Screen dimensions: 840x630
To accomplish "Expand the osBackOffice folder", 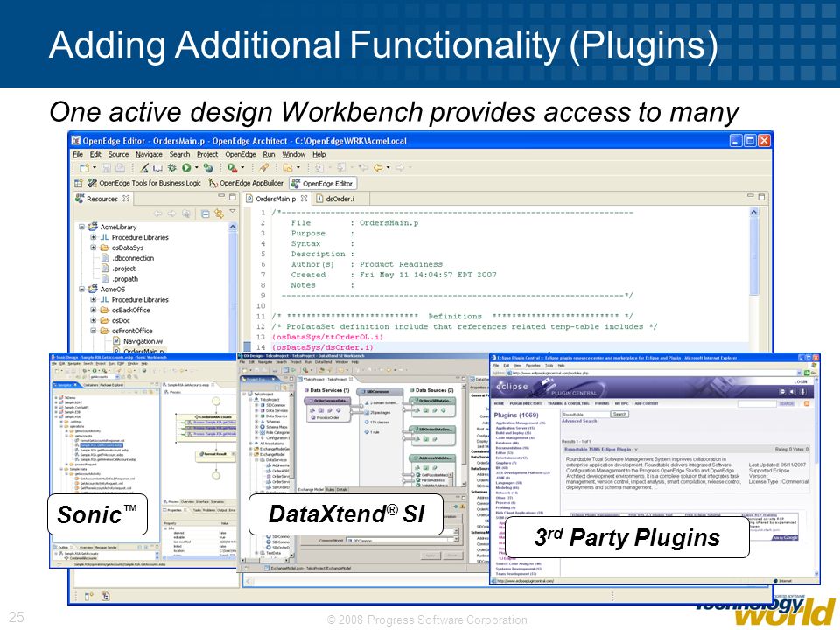I will [94, 310].
